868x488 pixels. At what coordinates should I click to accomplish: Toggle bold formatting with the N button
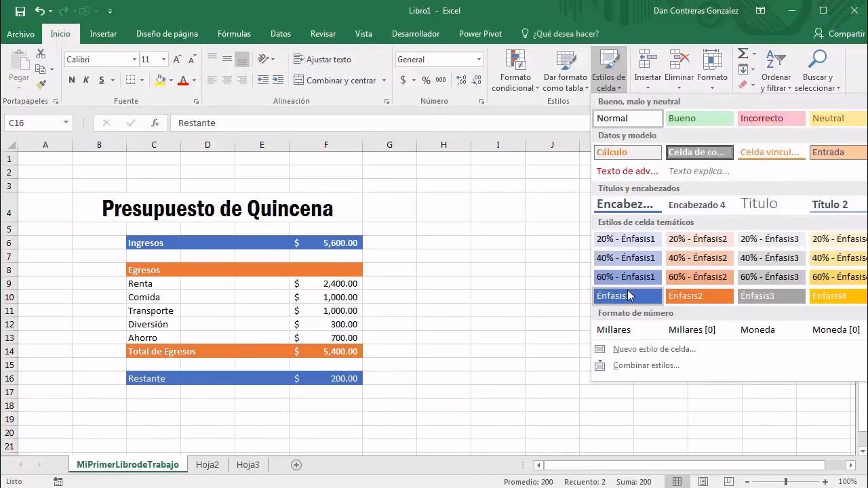tap(72, 80)
